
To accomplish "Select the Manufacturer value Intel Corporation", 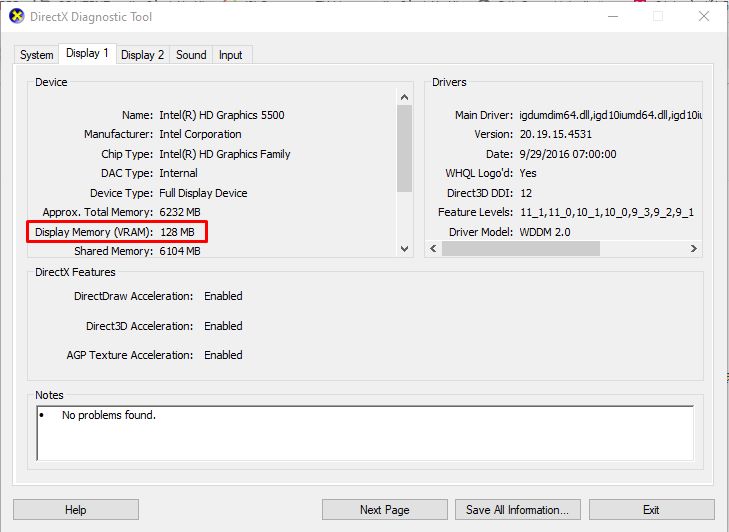I will click(200, 134).
